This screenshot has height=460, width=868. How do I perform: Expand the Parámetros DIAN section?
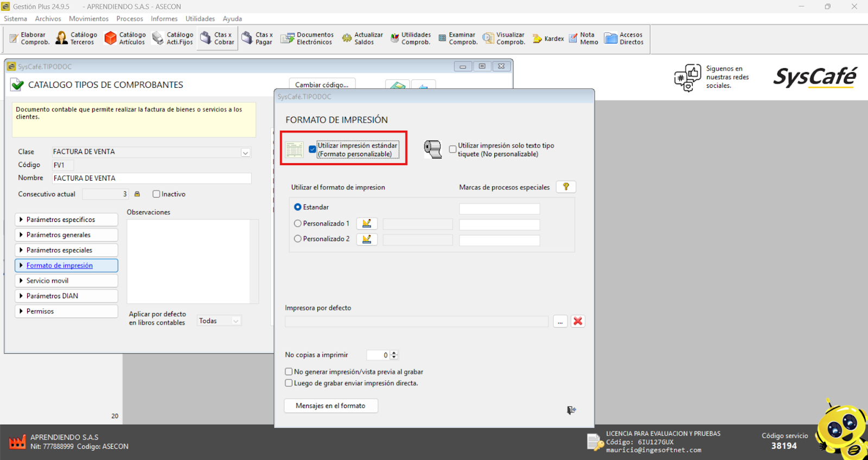pyautogui.click(x=66, y=296)
